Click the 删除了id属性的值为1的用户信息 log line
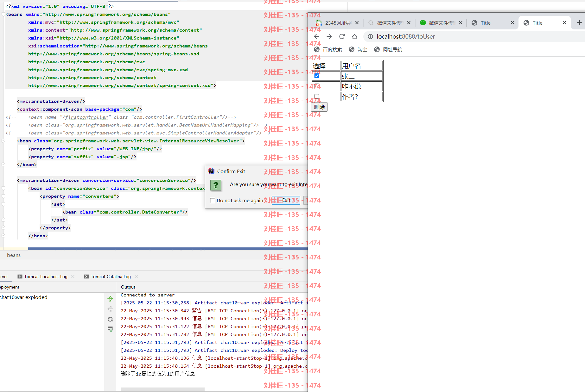This screenshot has height=392, width=585. (x=158, y=374)
